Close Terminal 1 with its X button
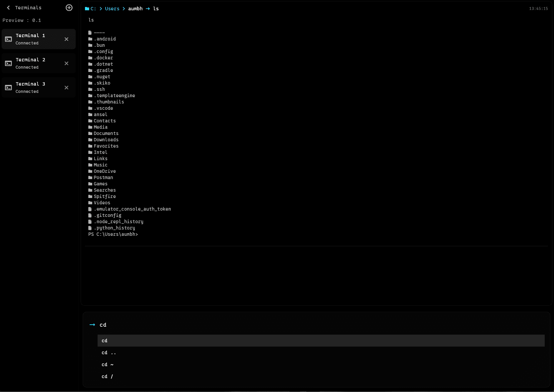This screenshot has height=392, width=554. 66,39
